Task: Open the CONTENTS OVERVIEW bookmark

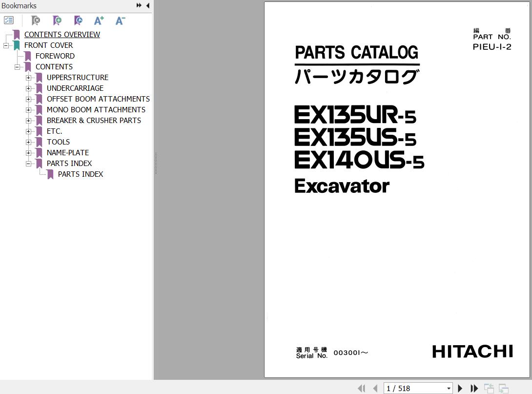Action: pos(62,35)
